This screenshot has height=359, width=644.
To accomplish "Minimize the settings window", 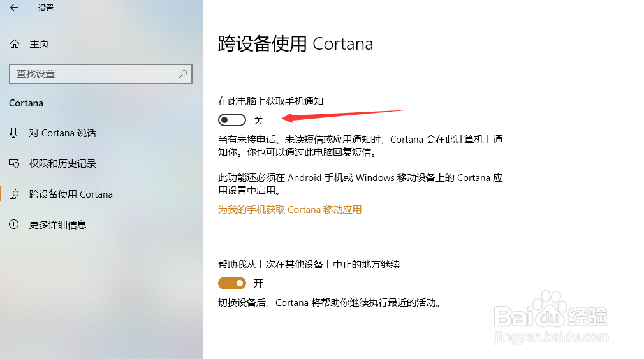I will (626, 8).
